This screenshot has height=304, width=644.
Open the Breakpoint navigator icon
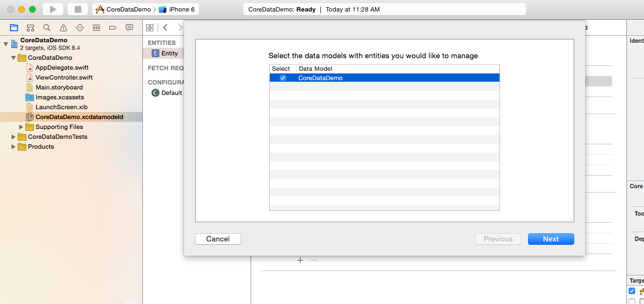pyautogui.click(x=113, y=27)
